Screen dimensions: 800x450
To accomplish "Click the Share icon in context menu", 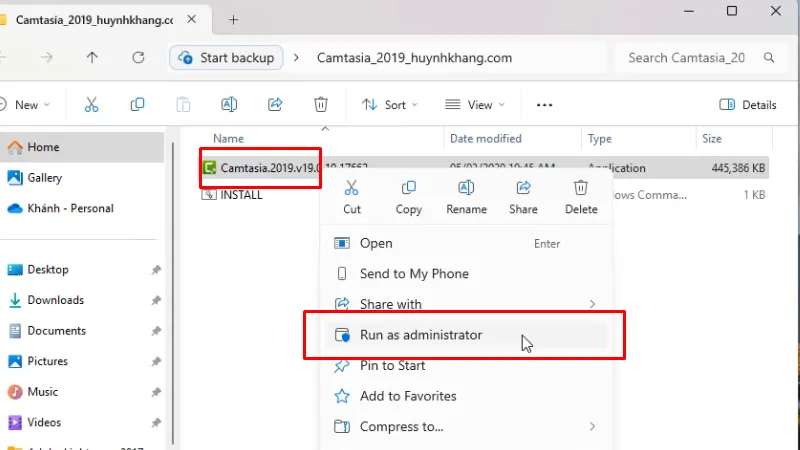I will click(x=523, y=188).
